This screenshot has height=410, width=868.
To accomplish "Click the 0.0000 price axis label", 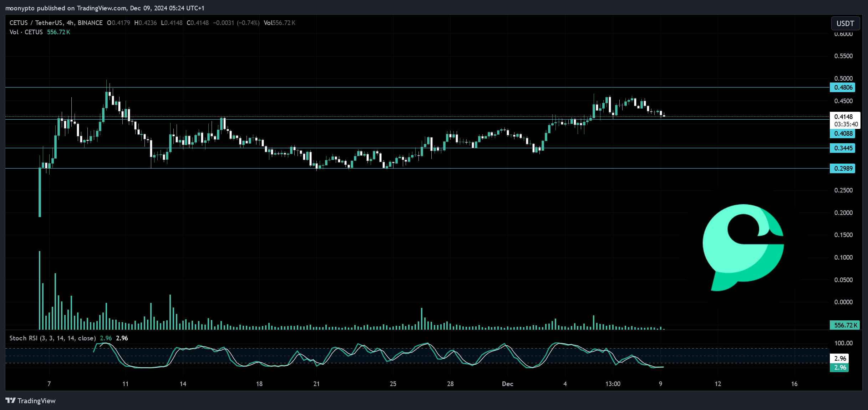I will 843,302.
